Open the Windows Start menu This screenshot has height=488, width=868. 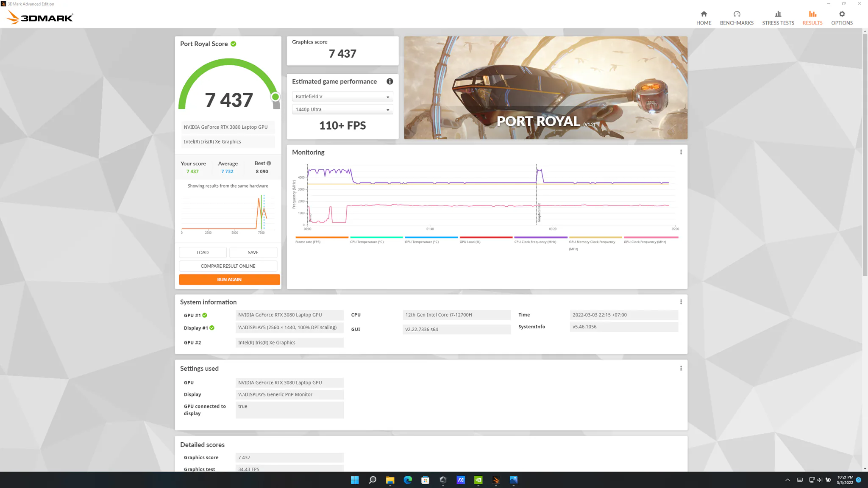[x=355, y=480]
